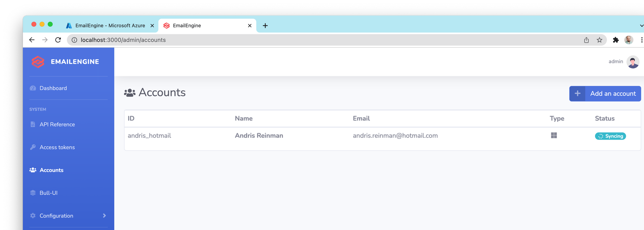Click the ID column header

(131, 118)
